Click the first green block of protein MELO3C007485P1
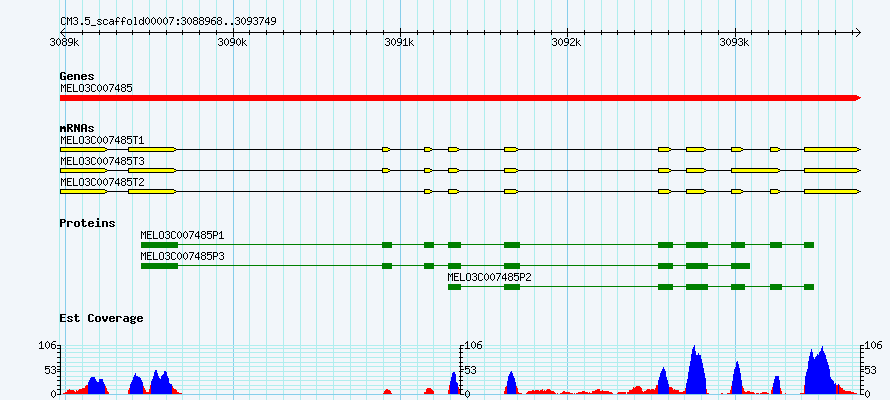The height and width of the screenshot is (400, 890). pos(159,245)
